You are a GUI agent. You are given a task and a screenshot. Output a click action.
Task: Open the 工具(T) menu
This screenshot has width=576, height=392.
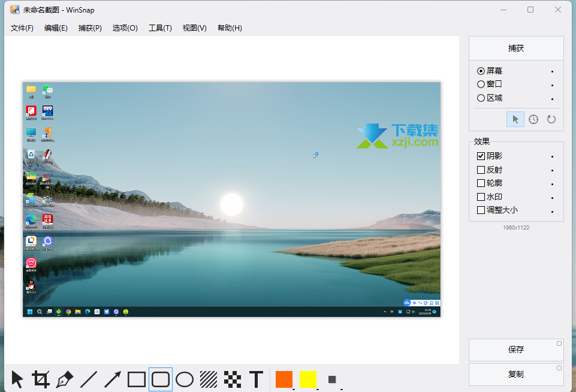[160, 28]
